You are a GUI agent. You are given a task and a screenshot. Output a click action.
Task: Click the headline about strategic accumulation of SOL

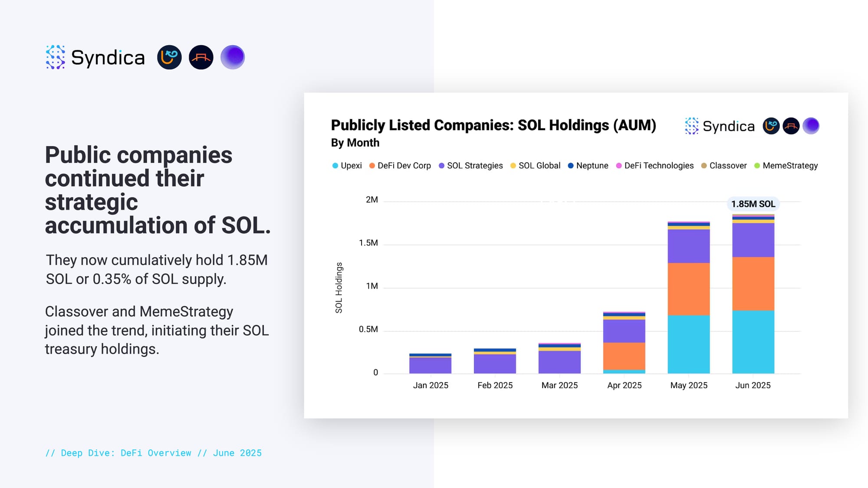tap(158, 190)
